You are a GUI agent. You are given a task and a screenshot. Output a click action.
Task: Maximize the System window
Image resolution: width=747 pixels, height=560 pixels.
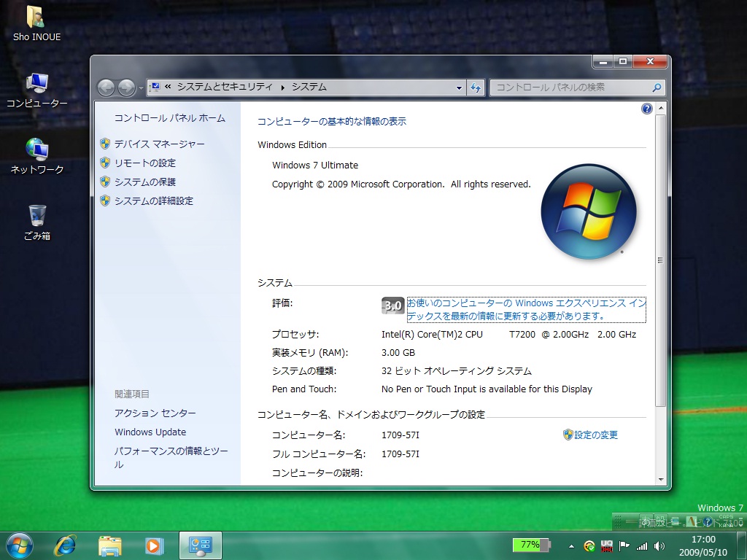tap(623, 61)
